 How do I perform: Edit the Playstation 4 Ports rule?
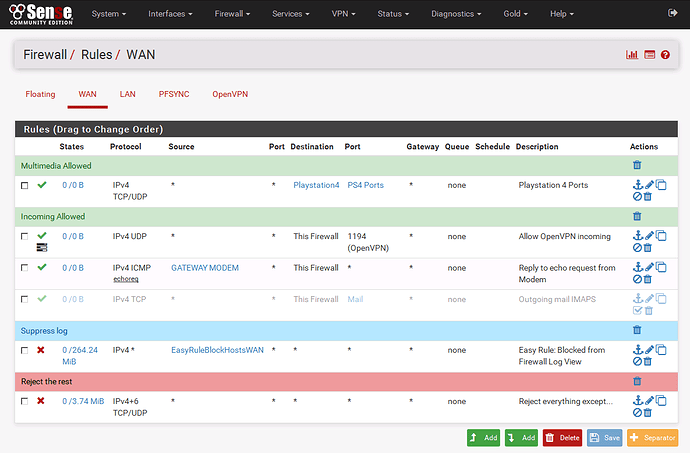coord(648,185)
